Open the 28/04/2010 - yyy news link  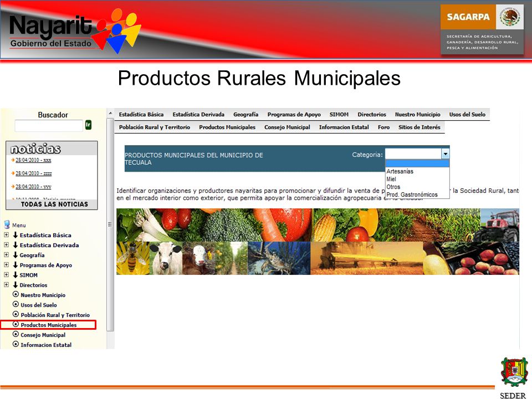point(33,187)
